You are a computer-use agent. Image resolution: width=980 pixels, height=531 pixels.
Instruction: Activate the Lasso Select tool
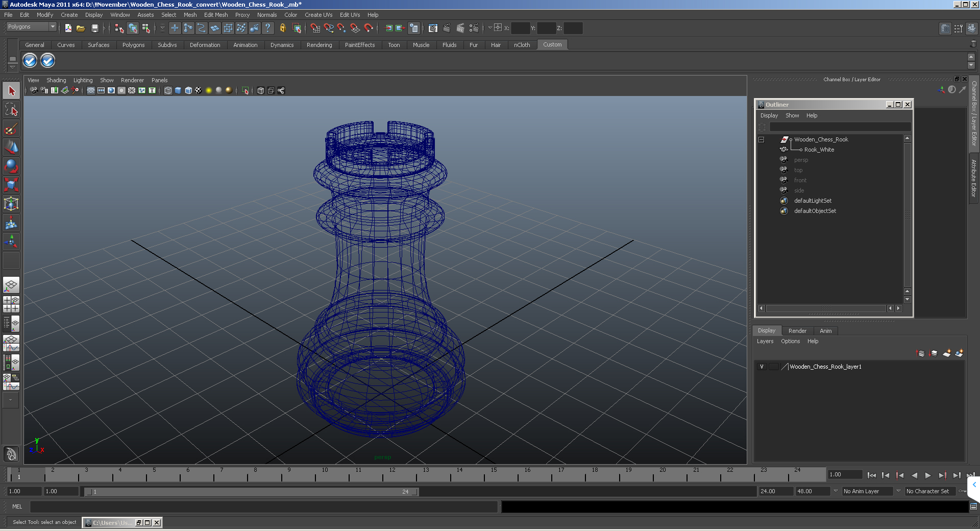click(x=11, y=110)
